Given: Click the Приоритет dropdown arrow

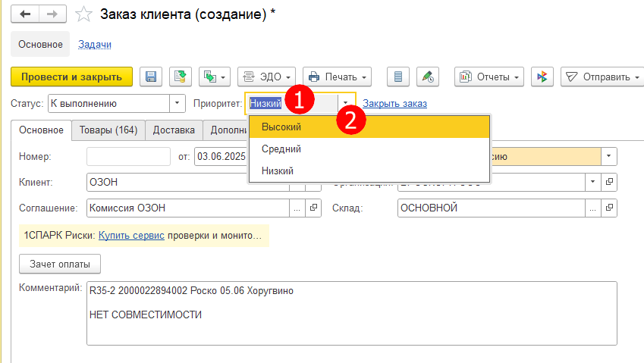Looking at the screenshot, I should point(347,103).
